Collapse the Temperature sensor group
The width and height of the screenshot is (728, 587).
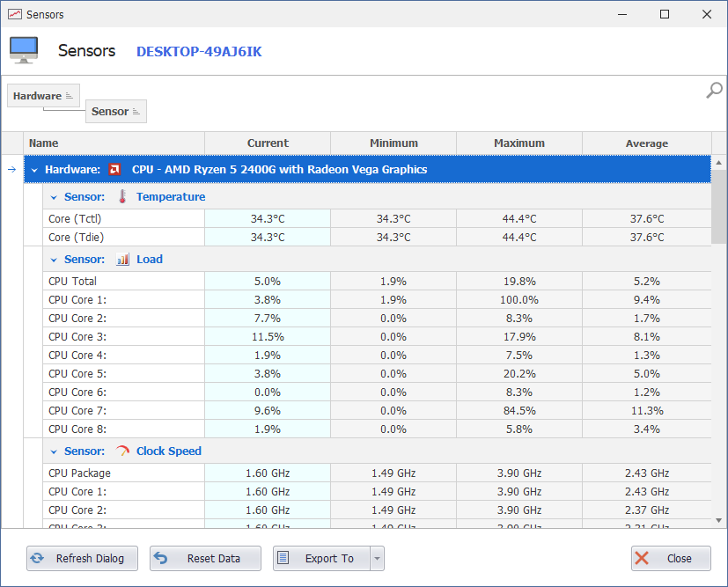pyautogui.click(x=54, y=197)
